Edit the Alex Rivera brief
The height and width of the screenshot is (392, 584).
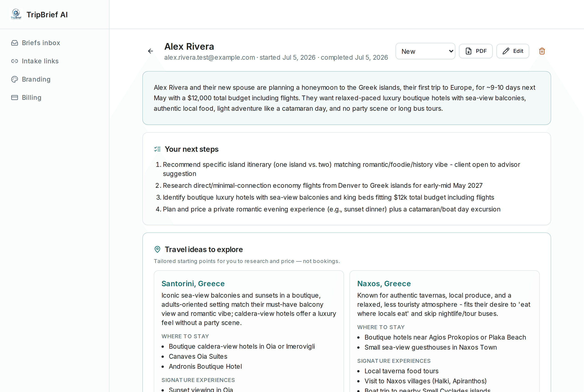512,51
